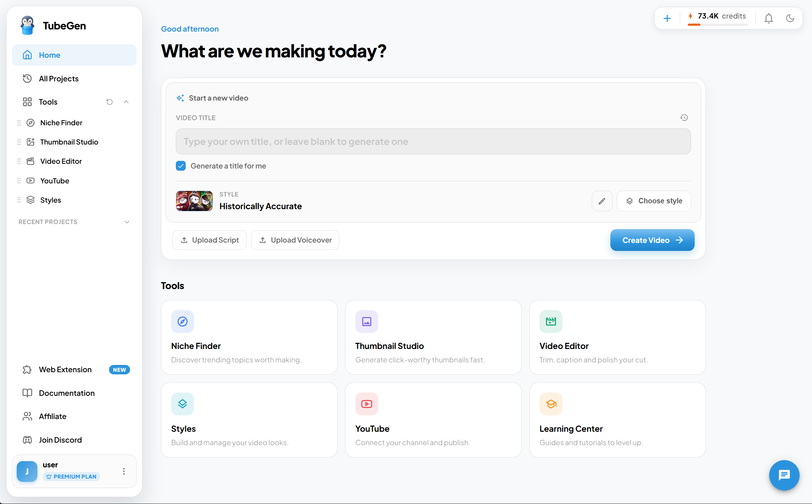Click the Upload Script button
The height and width of the screenshot is (504, 812).
[209, 240]
